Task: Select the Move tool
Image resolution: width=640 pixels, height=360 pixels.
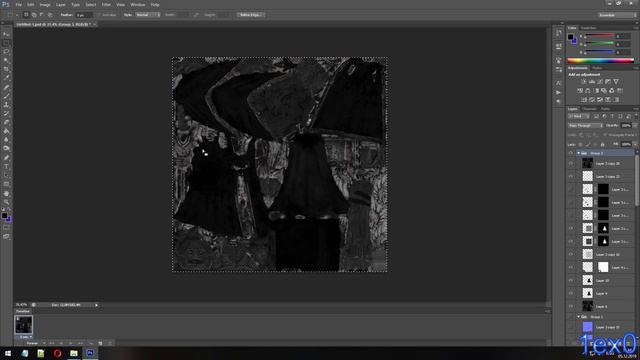Action: coord(6,34)
